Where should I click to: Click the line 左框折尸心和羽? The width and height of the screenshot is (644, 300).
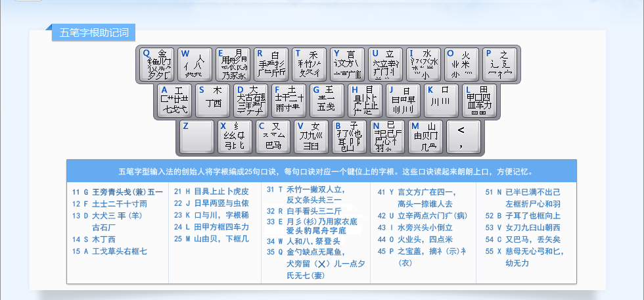[533, 204]
